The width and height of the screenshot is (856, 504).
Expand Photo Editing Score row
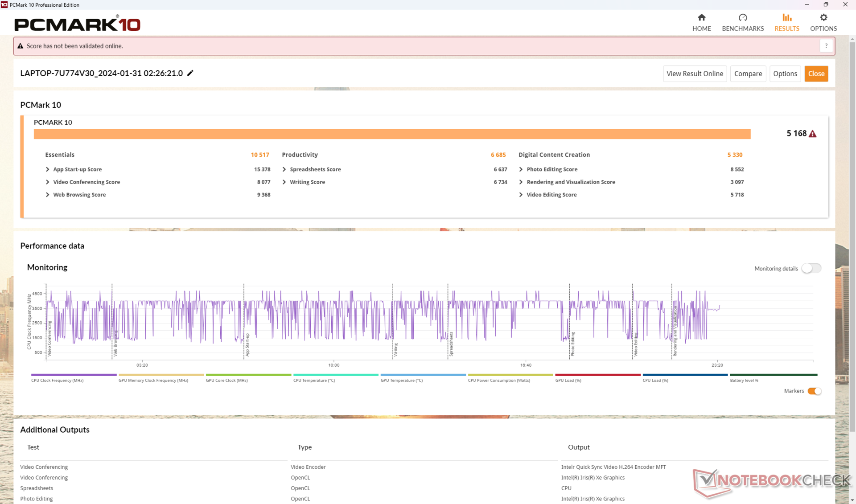coord(521,169)
